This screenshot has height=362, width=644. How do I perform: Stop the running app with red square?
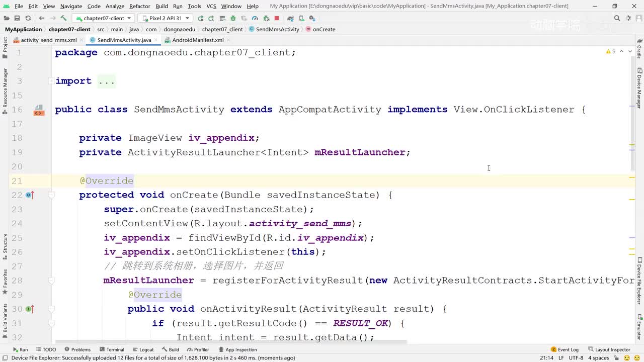[x=277, y=18]
